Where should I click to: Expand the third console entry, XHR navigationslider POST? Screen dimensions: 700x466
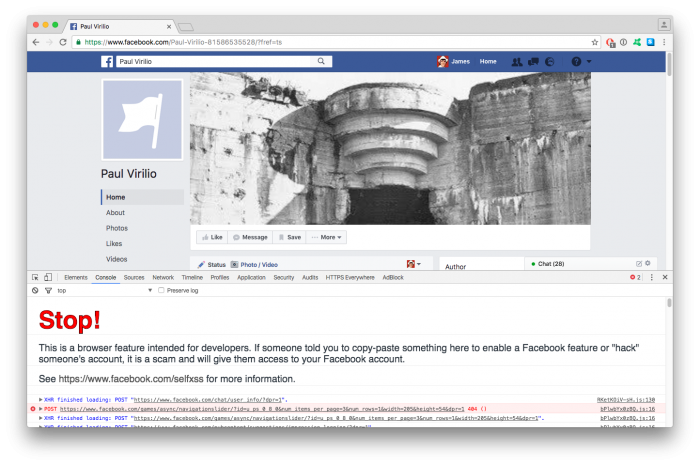(x=40, y=418)
